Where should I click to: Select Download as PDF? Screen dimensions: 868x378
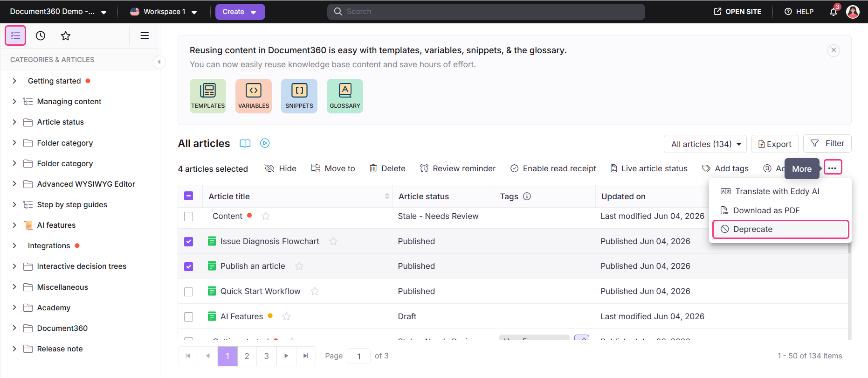[780, 210]
